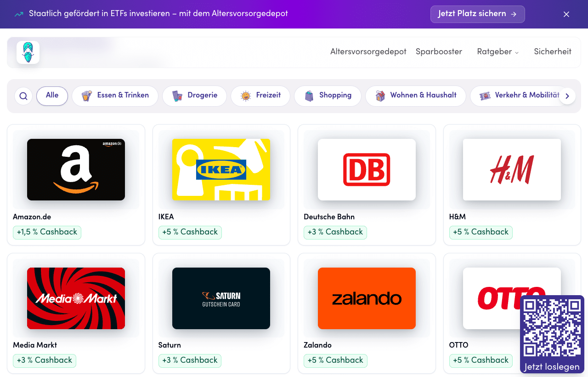Image resolution: width=588 pixels, height=377 pixels.
Task: Click Deutsche Bahn's +3 % Cashback badge
Action: point(335,232)
